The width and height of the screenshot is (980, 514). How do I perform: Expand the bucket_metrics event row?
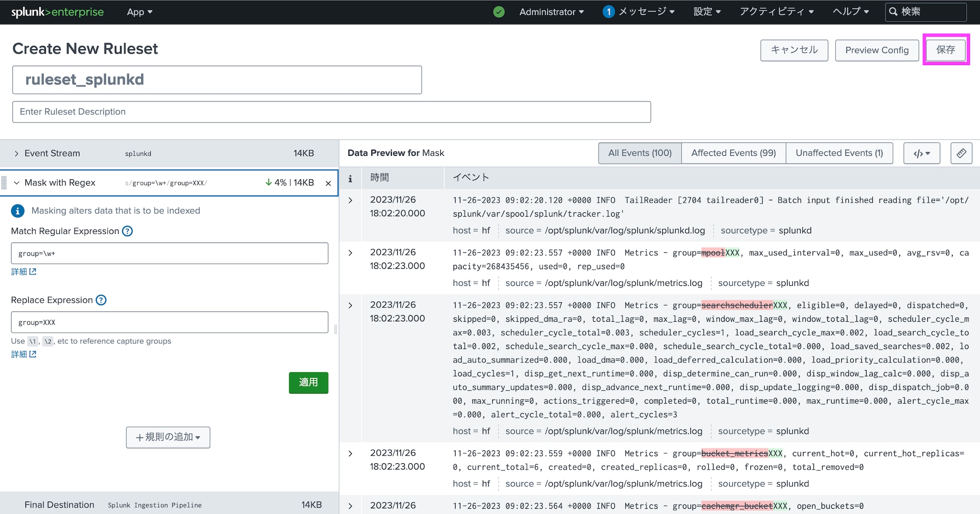tap(350, 454)
